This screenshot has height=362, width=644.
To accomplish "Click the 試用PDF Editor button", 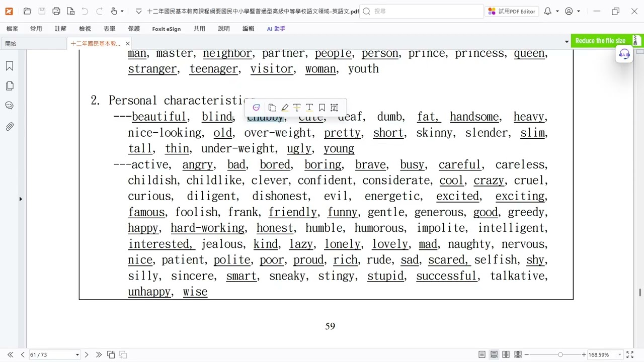I will (x=512, y=11).
